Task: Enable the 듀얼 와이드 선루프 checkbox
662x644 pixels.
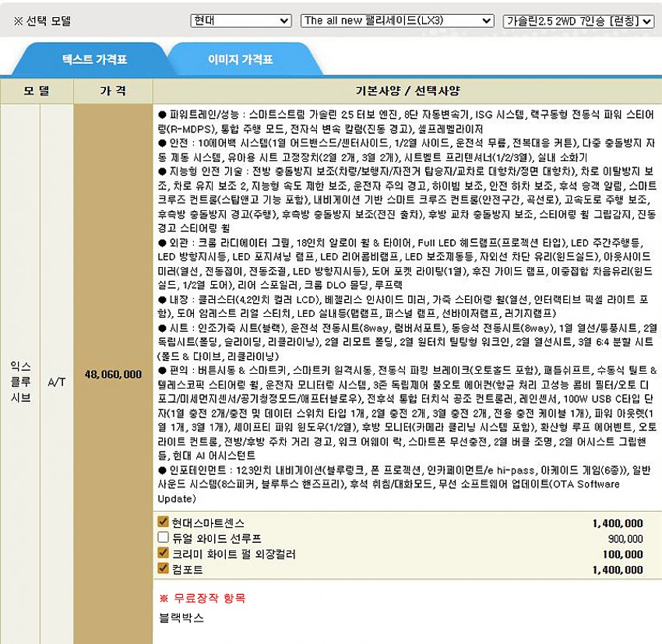Action: click(x=164, y=537)
